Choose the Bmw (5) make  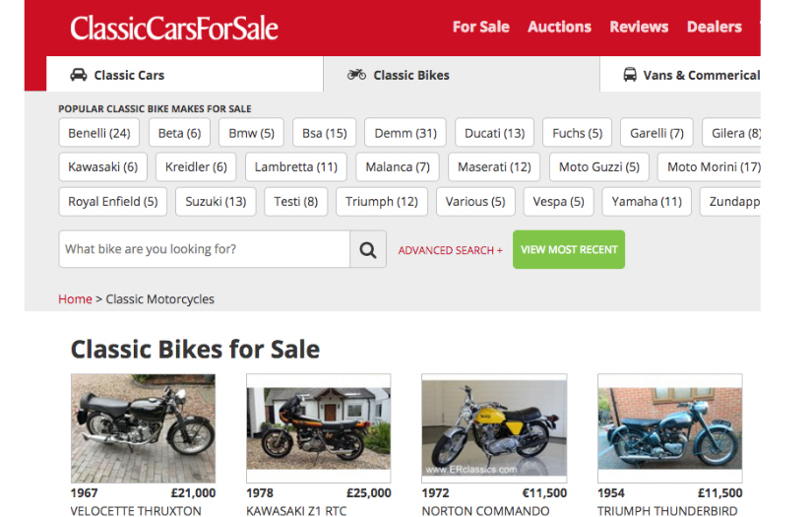point(251,133)
